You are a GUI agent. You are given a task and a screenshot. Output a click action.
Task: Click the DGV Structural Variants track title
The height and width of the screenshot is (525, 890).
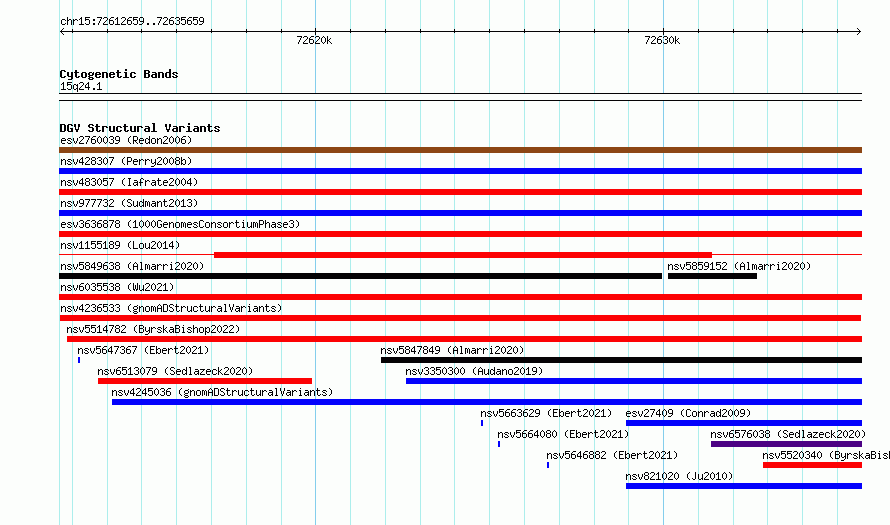point(140,128)
